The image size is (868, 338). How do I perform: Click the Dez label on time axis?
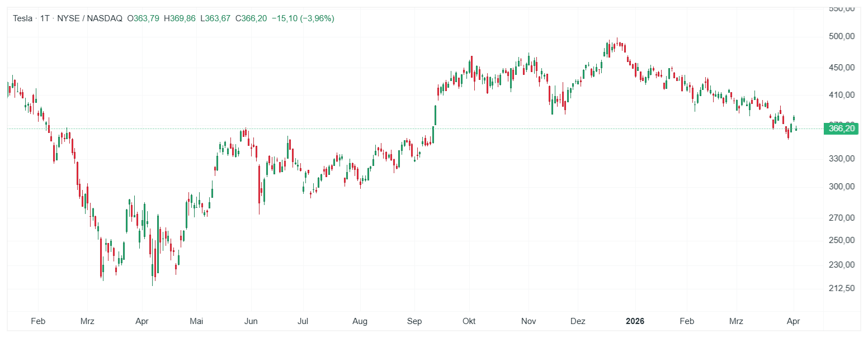(x=578, y=321)
